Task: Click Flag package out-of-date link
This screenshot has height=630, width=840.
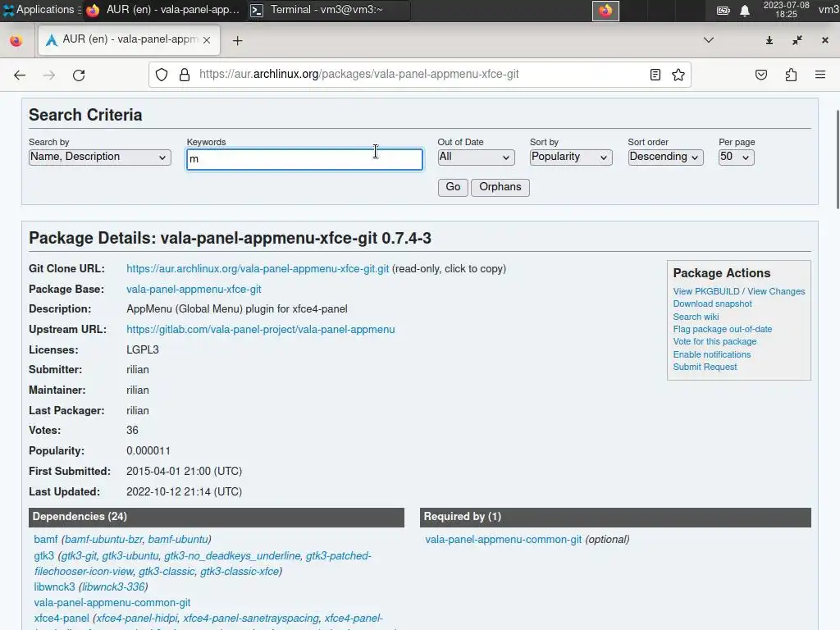Action: 723,329
